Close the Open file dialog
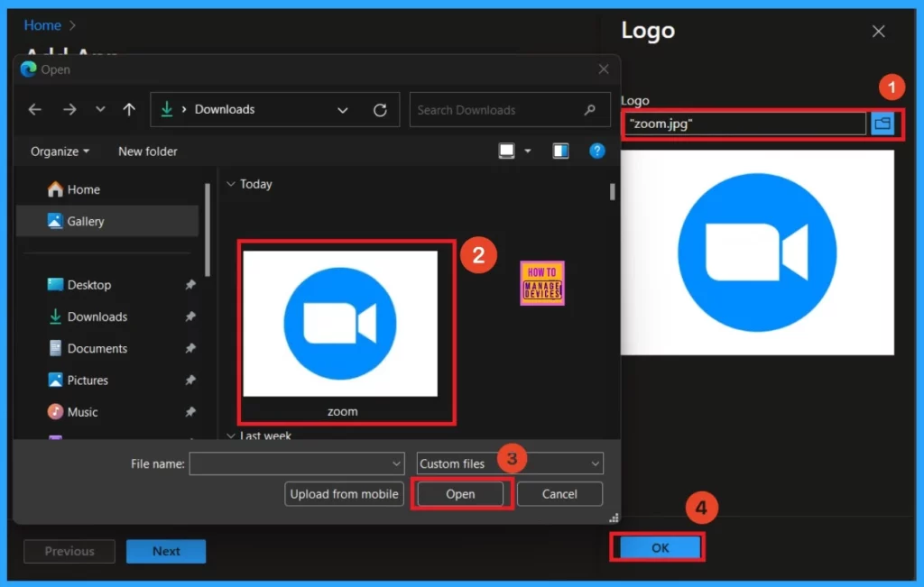This screenshot has width=924, height=587. coord(604,69)
